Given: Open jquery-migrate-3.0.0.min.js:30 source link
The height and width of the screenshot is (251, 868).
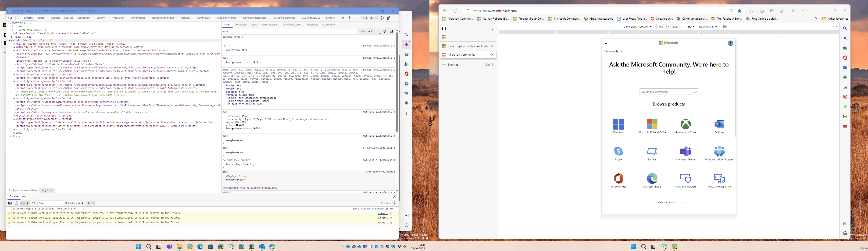Looking at the screenshot, I should (372, 209).
